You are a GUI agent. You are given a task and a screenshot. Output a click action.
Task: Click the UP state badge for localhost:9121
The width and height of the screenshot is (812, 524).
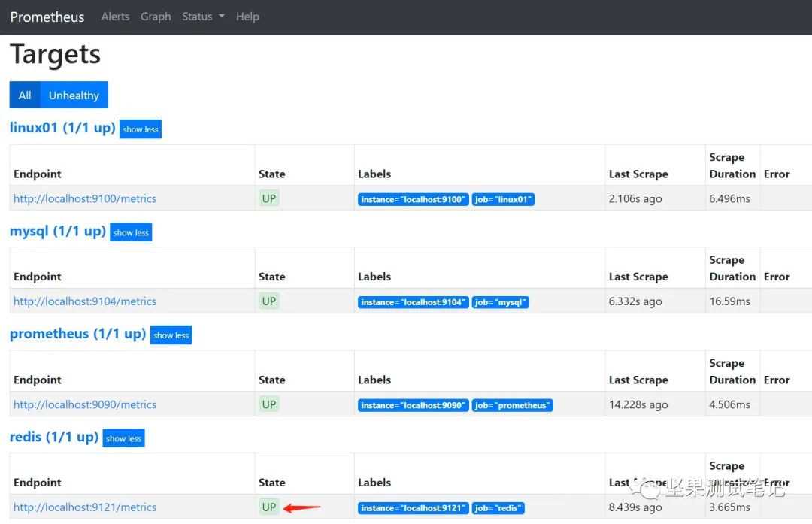pos(269,507)
